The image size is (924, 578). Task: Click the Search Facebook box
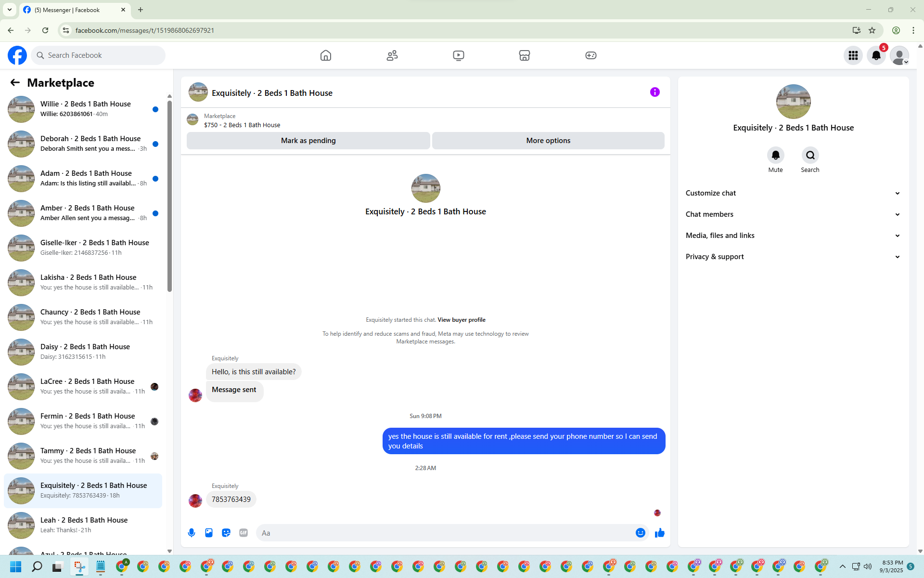point(98,55)
